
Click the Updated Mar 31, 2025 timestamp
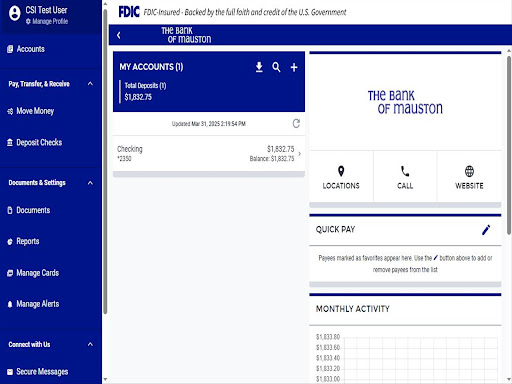209,124
